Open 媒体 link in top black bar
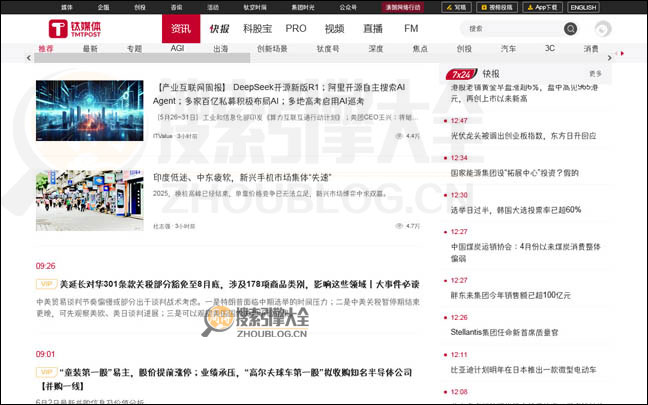The width and height of the screenshot is (648, 405). (x=67, y=7)
